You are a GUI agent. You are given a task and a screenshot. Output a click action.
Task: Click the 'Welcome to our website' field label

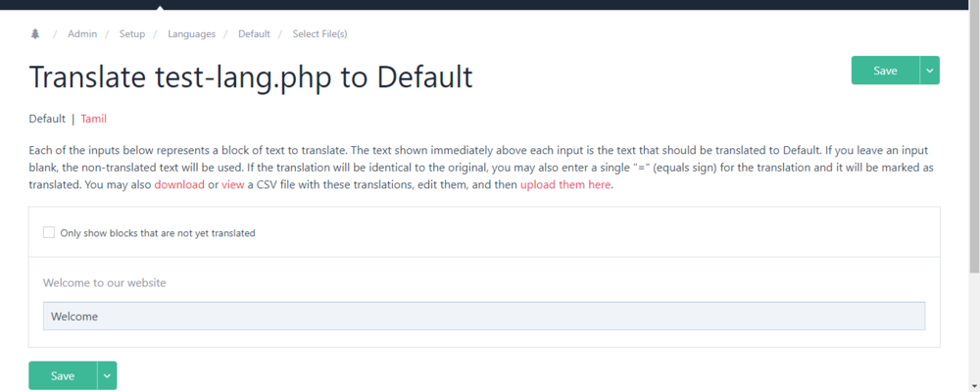pyautogui.click(x=105, y=283)
